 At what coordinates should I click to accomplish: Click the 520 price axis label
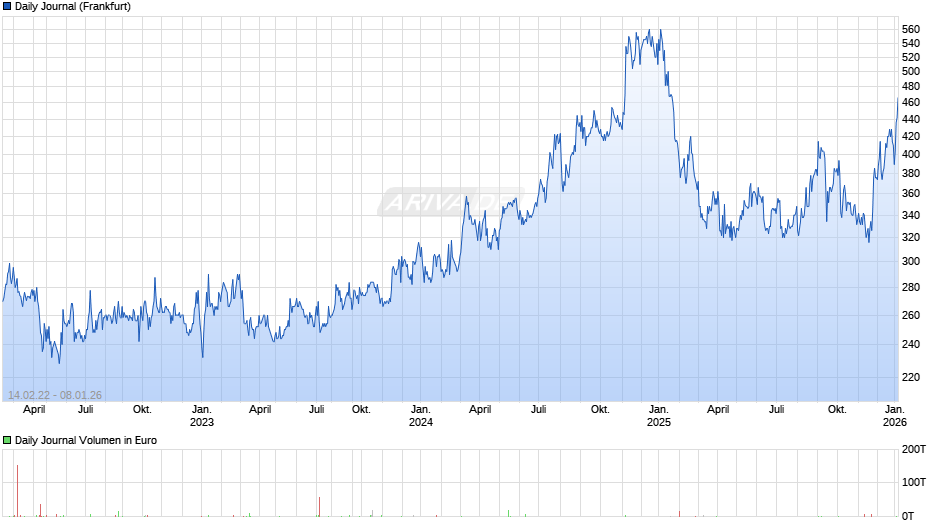click(911, 57)
